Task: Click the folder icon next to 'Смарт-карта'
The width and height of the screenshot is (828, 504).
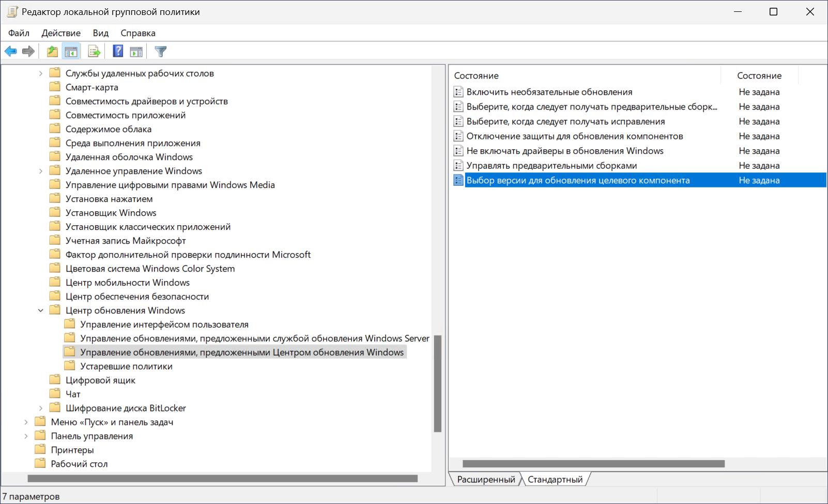Action: click(55, 87)
